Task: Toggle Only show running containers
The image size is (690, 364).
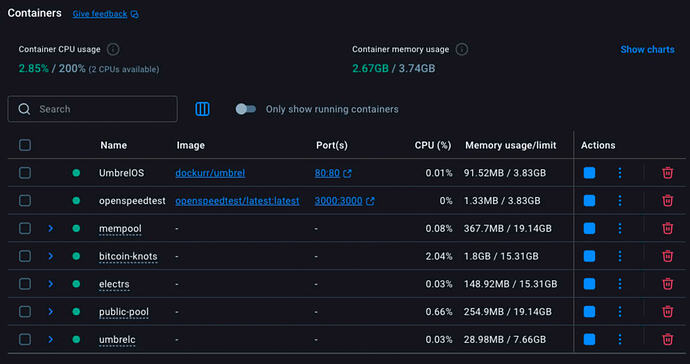Action: coord(246,109)
